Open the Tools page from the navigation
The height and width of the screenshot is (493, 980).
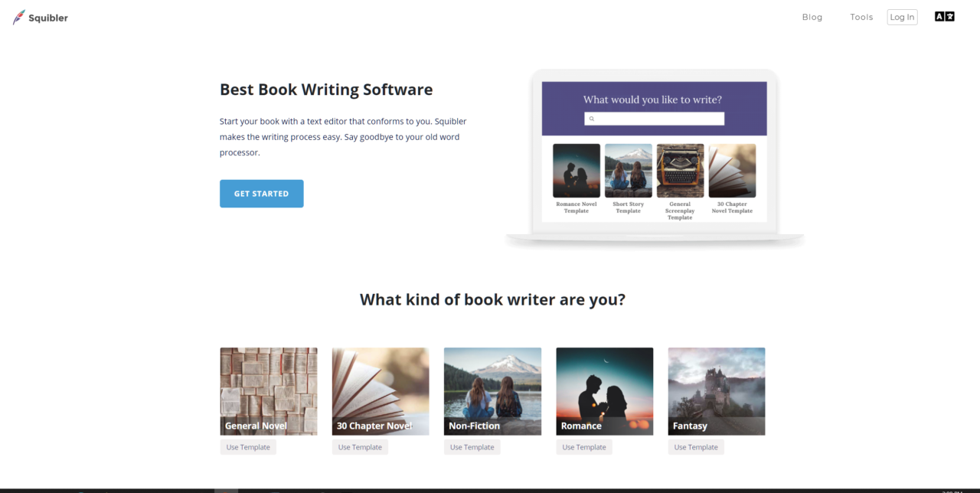(x=861, y=16)
